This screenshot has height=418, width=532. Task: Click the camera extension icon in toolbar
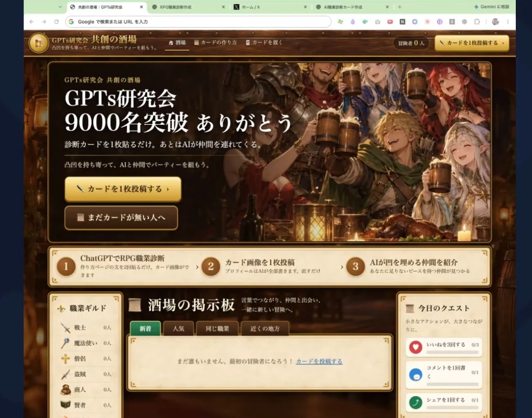tap(377, 22)
